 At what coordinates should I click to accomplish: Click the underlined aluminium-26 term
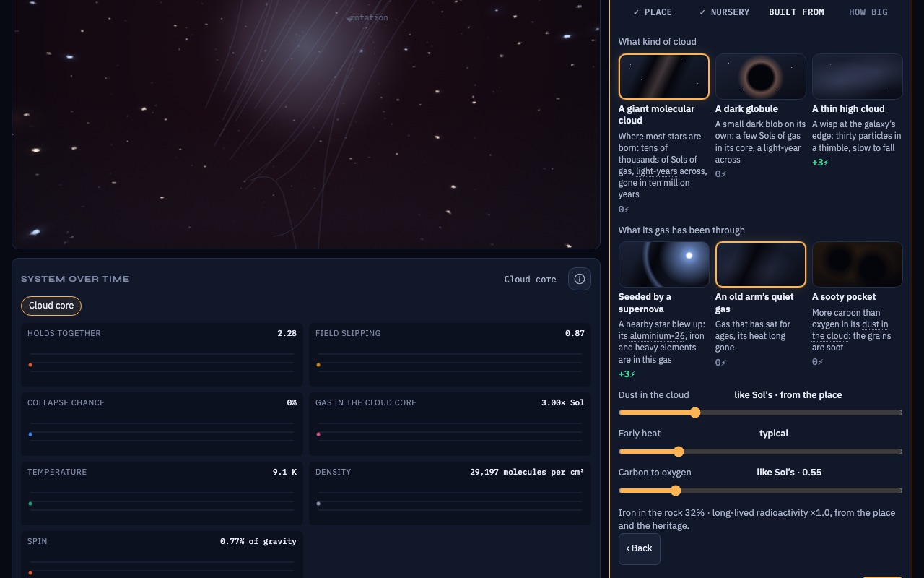tap(658, 336)
